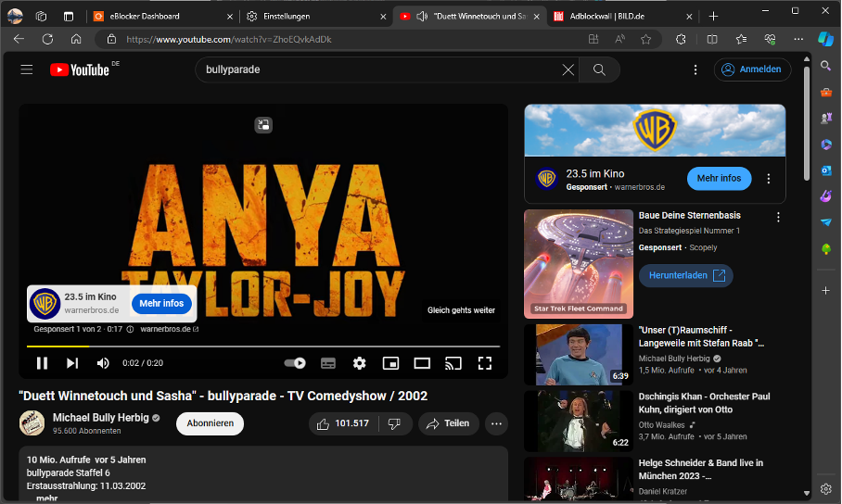Skip to next video
Screen dimensions: 842x504
click(x=72, y=363)
